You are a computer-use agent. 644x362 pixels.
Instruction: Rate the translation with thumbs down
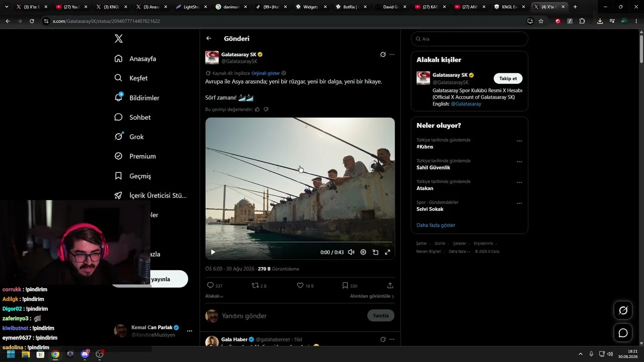tap(266, 109)
